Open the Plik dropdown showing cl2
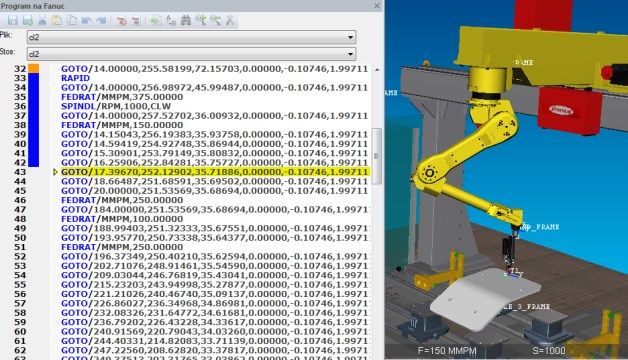This screenshot has width=628, height=360. tap(191, 37)
